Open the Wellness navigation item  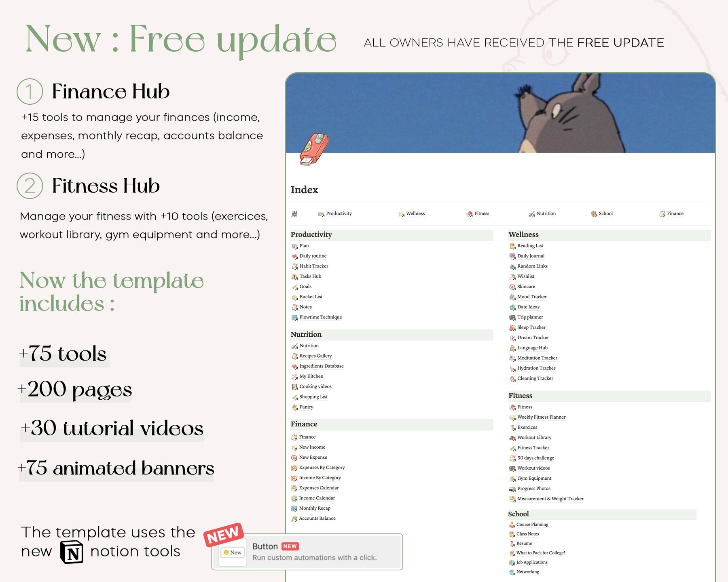click(x=415, y=213)
